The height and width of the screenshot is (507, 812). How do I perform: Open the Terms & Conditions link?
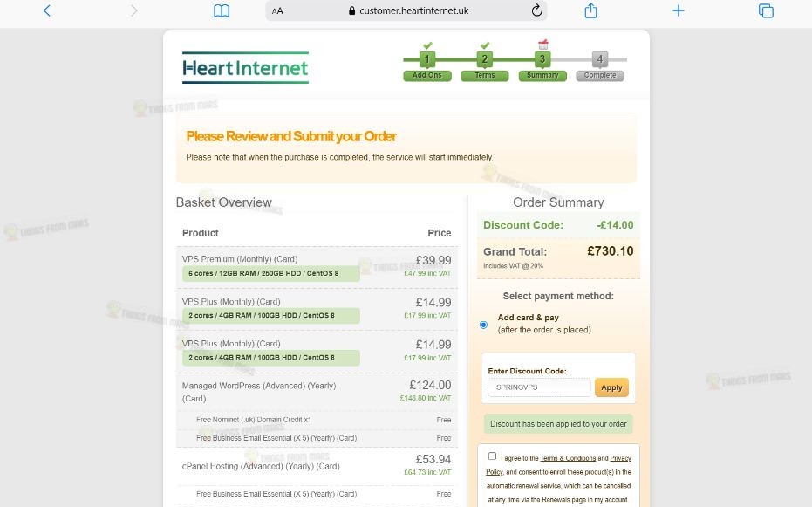(568, 458)
